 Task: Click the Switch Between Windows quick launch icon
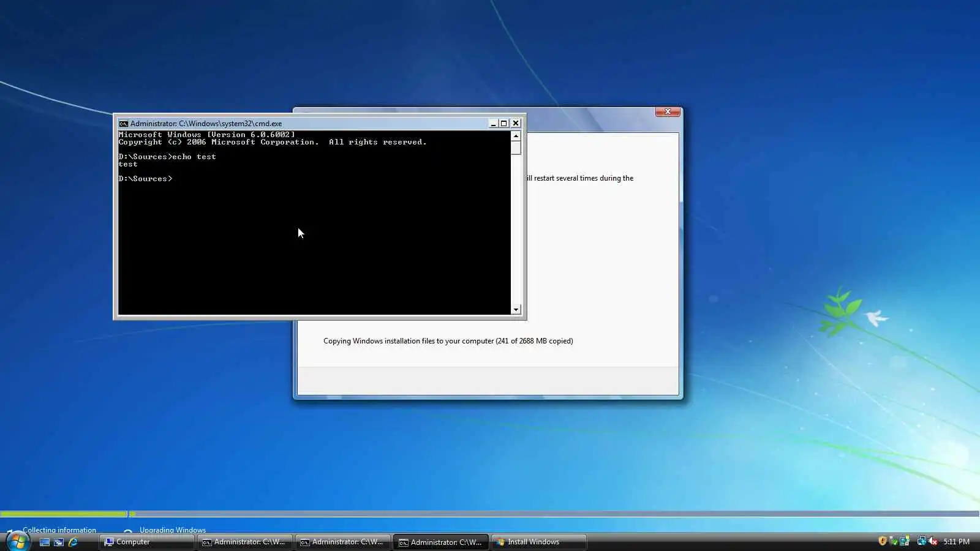[59, 542]
